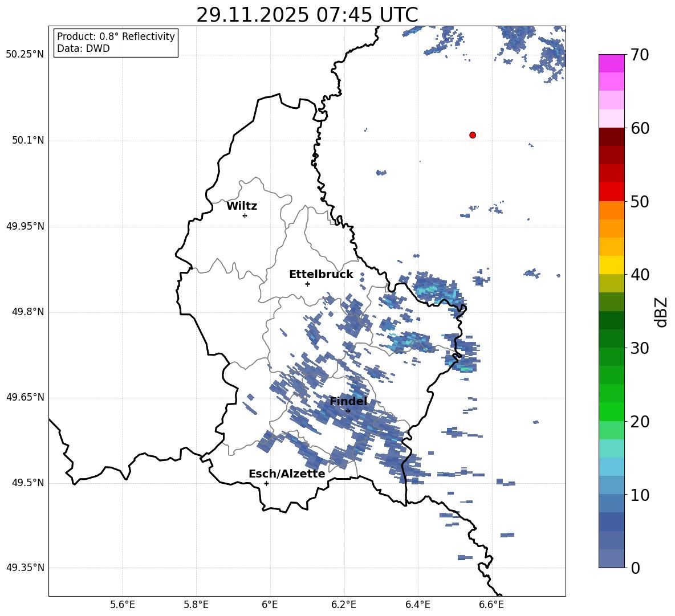
Task: Pick the slate blue swatch just above 0 dBZ
Action: 611,558
